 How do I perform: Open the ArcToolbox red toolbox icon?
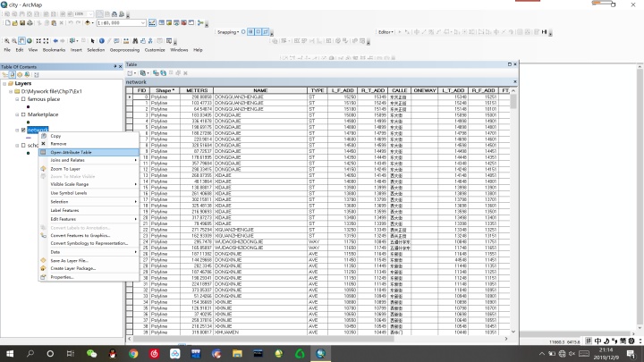pyautogui.click(x=183, y=23)
